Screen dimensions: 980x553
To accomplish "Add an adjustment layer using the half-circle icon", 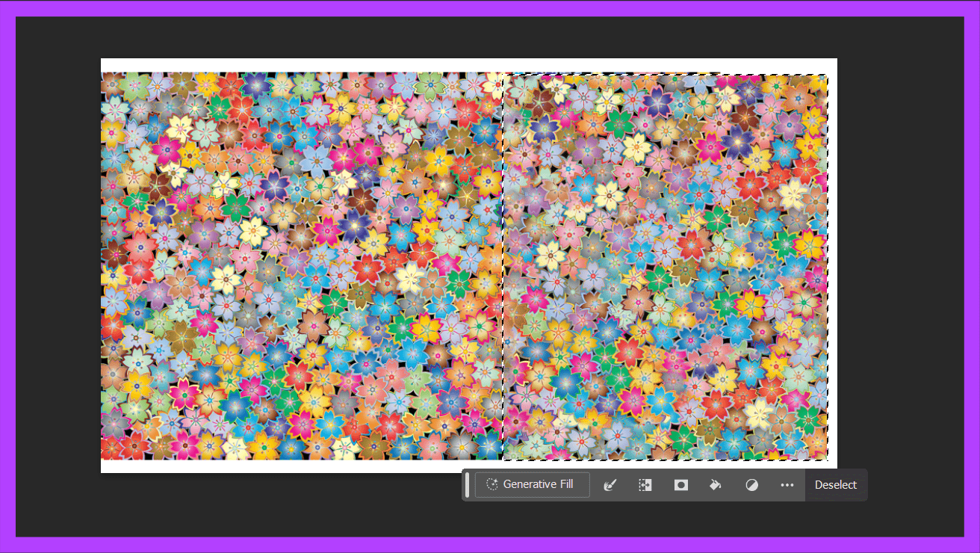I will tap(751, 485).
